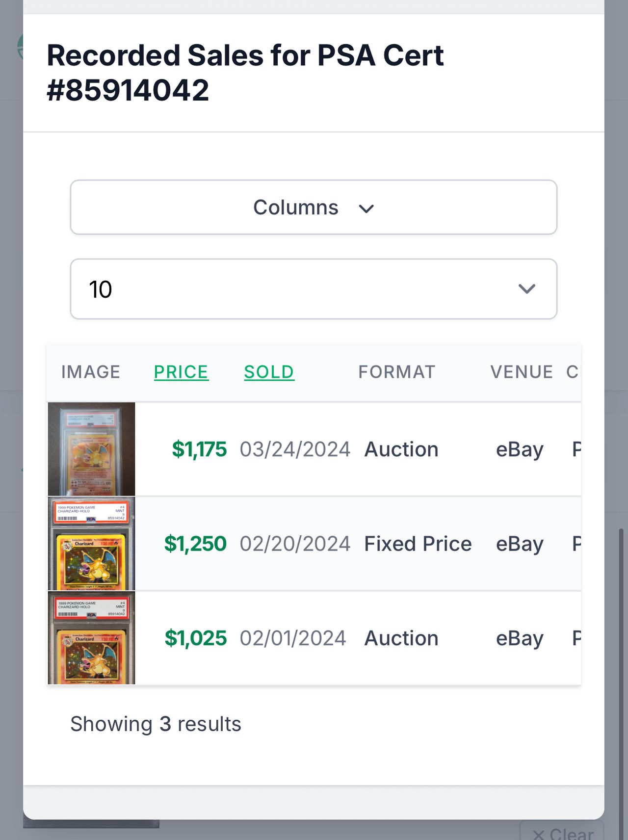Click the $1,175 price value
The height and width of the screenshot is (840, 628).
coord(199,449)
